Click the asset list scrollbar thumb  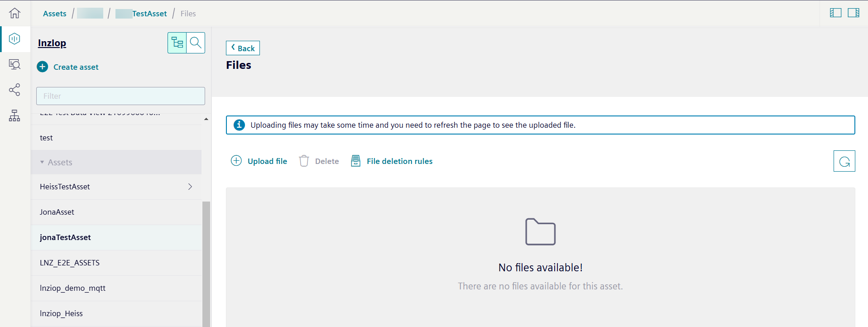coord(206,264)
